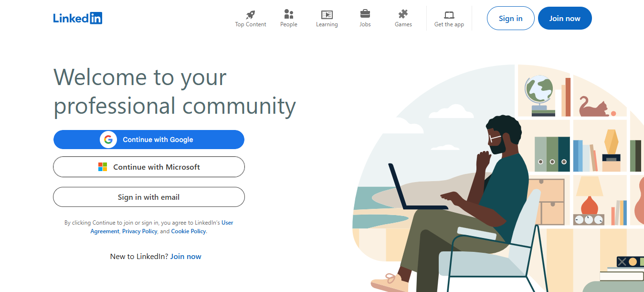
Task: Click the Get the app laptop icon
Action: pyautogui.click(x=449, y=15)
